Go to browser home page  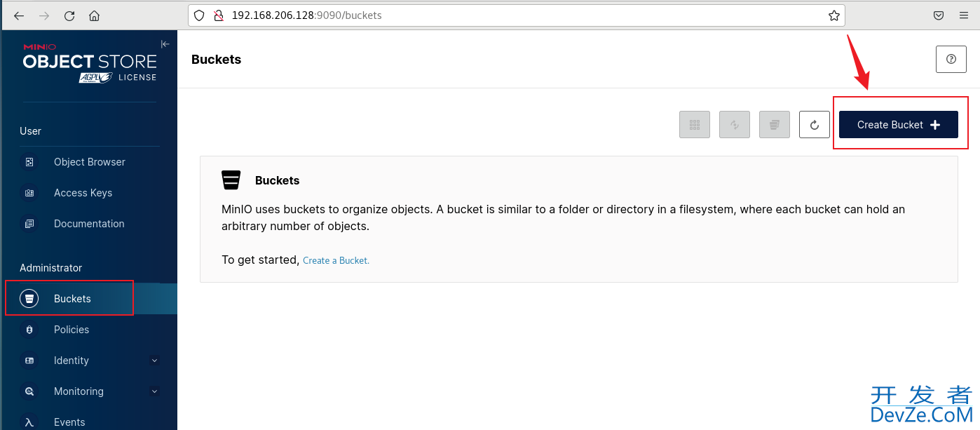[x=94, y=15]
